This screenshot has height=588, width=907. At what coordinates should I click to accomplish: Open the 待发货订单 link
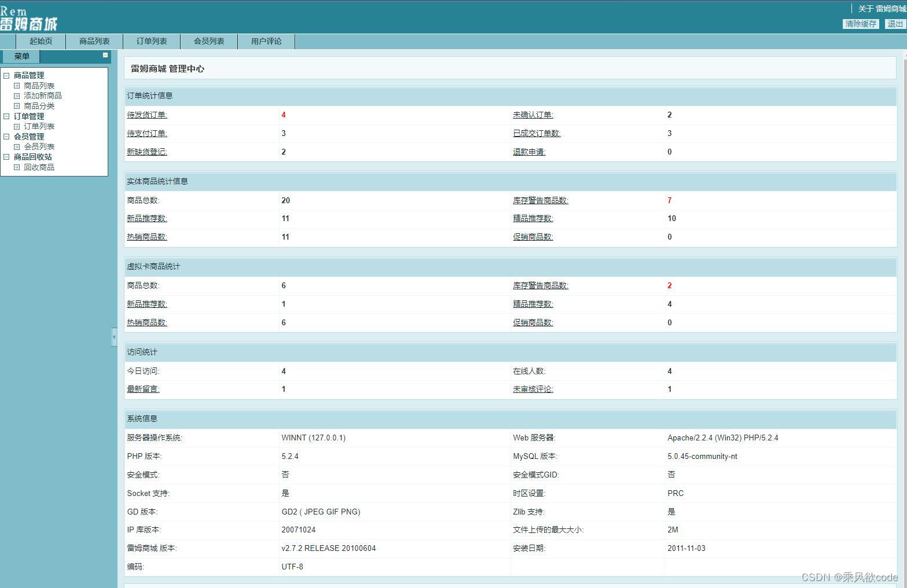click(x=147, y=115)
